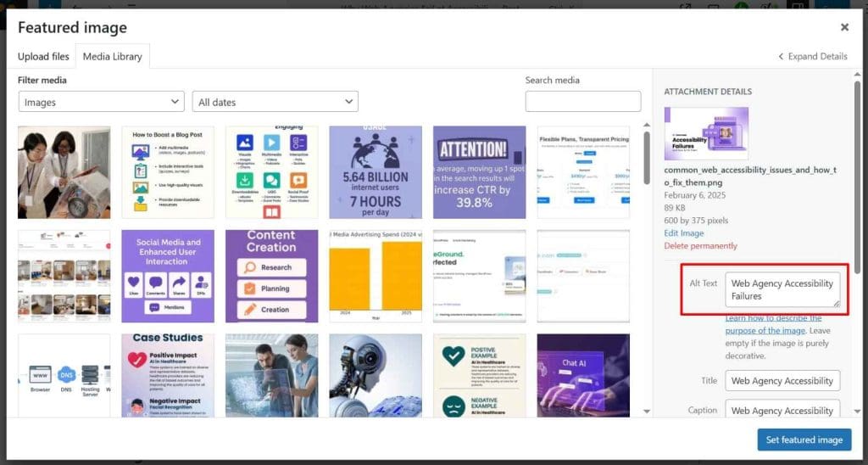
Task: Switch to the Upload files tab
Action: pyautogui.click(x=43, y=57)
